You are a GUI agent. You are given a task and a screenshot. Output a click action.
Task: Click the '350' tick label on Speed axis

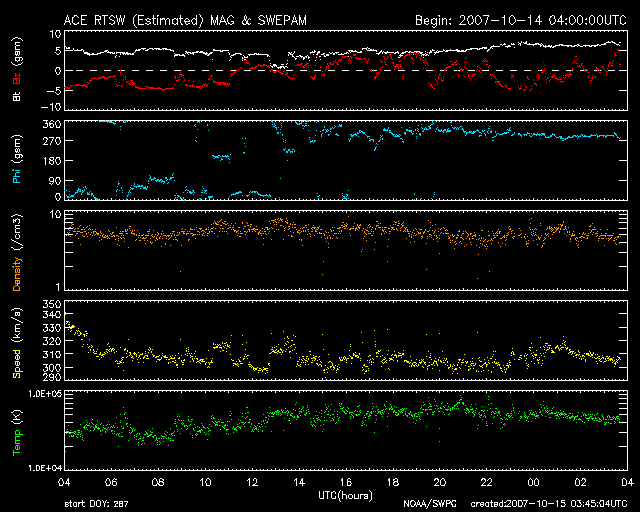(x=52, y=304)
